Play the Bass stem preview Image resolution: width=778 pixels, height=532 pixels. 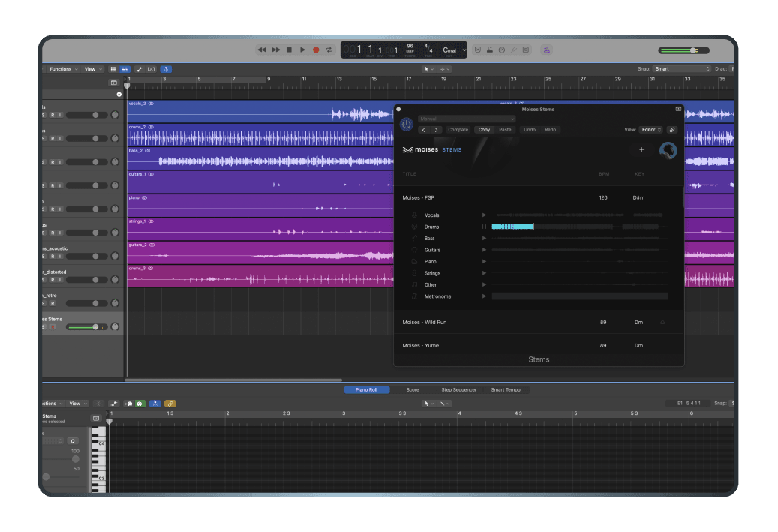coord(484,238)
